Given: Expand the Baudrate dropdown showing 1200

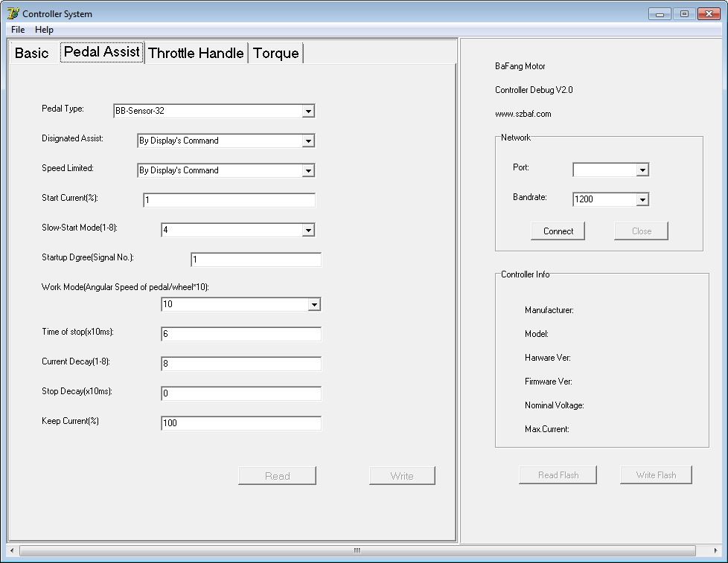Looking at the screenshot, I should tap(642, 200).
